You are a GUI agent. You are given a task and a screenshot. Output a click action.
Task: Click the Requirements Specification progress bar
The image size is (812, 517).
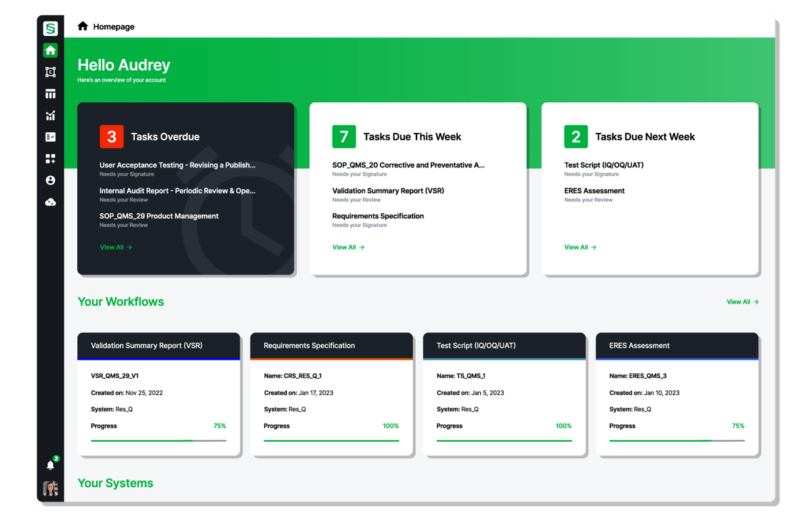331,439
